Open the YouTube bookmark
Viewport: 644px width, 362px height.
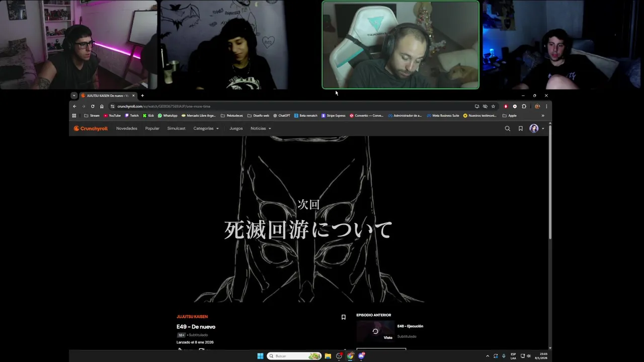[112, 116]
